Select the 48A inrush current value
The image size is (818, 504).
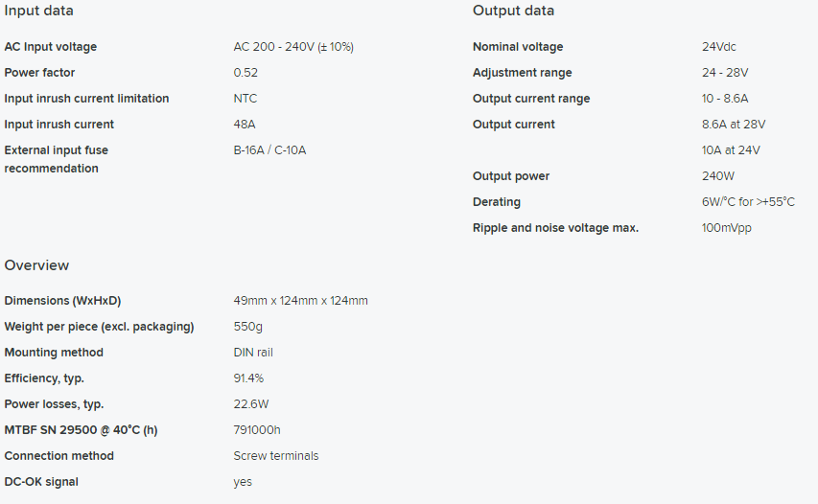(245, 125)
